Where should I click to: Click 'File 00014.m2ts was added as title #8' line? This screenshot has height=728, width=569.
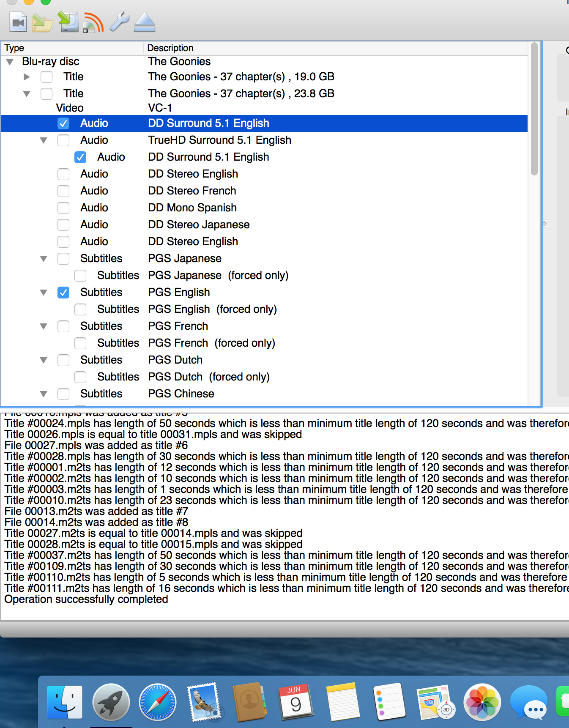pyautogui.click(x=96, y=523)
